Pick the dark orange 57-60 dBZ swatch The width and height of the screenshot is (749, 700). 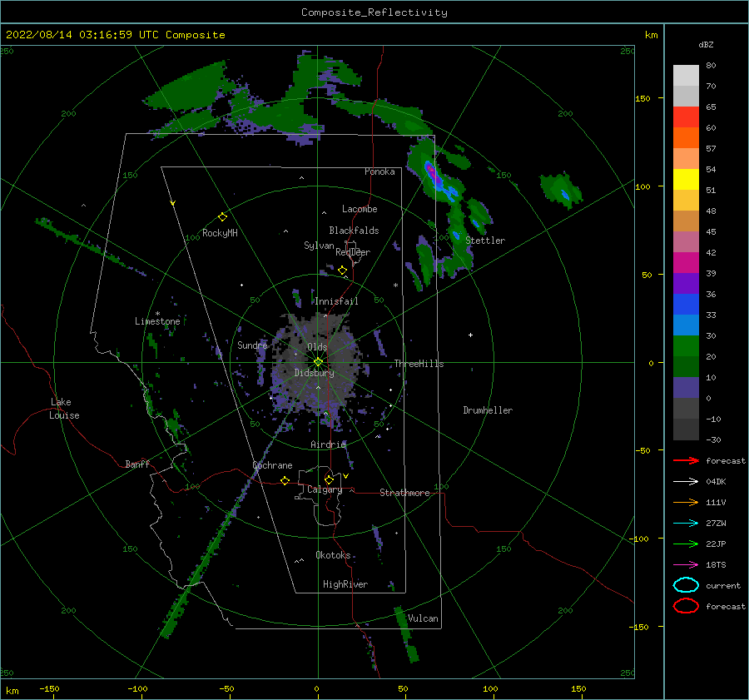point(686,137)
